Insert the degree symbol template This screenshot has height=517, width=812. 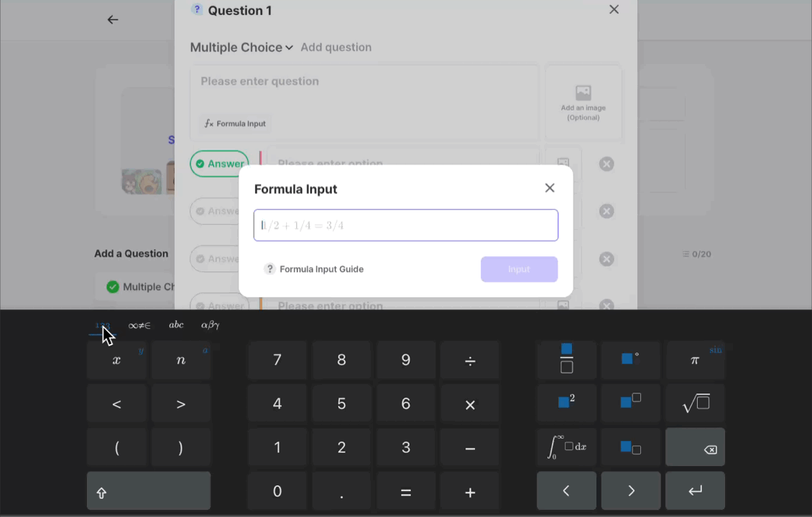[631, 360]
